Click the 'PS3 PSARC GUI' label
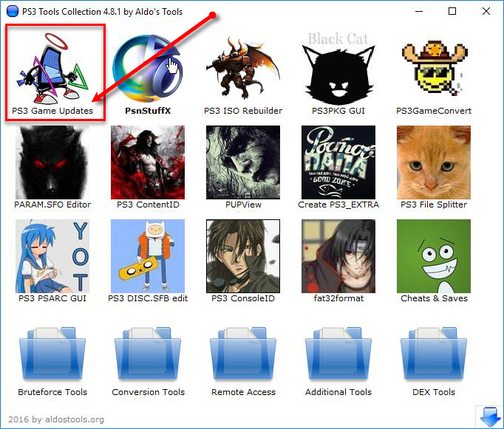 click(52, 298)
